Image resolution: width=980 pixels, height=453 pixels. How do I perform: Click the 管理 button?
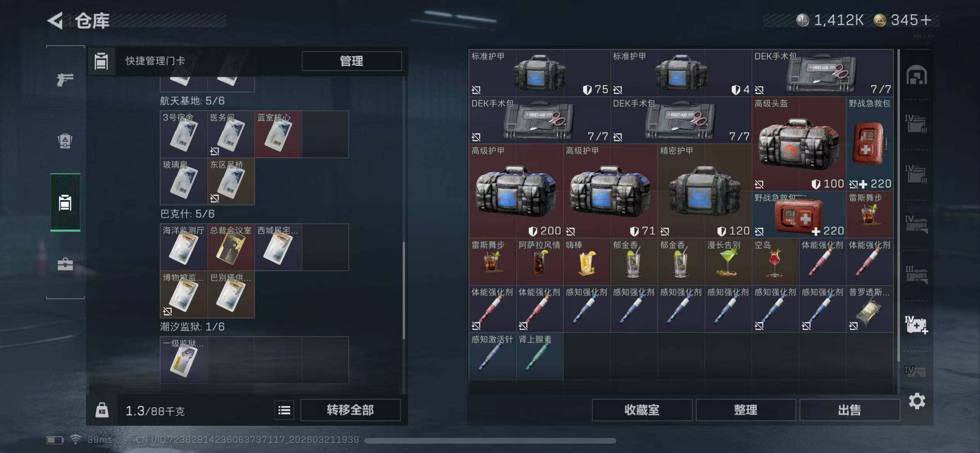tap(351, 61)
